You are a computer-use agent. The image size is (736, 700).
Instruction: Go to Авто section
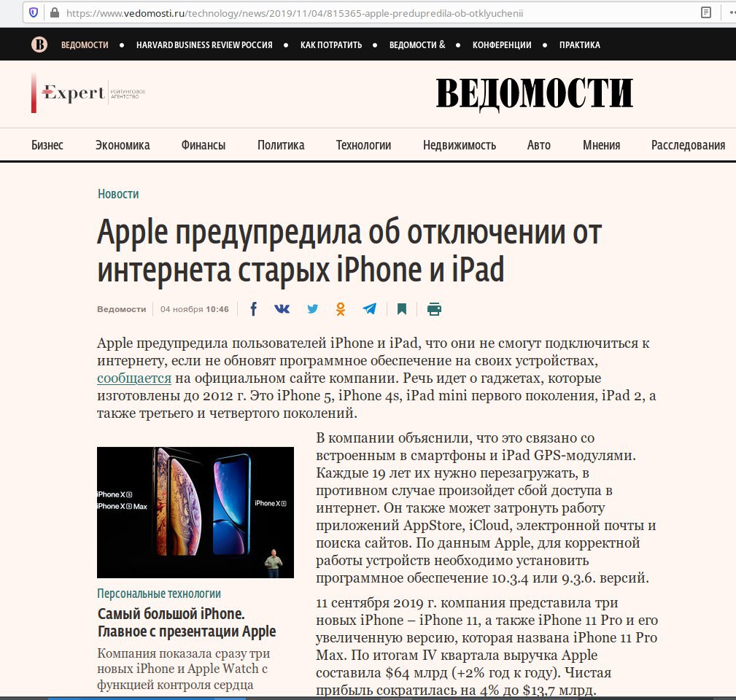coord(539,145)
